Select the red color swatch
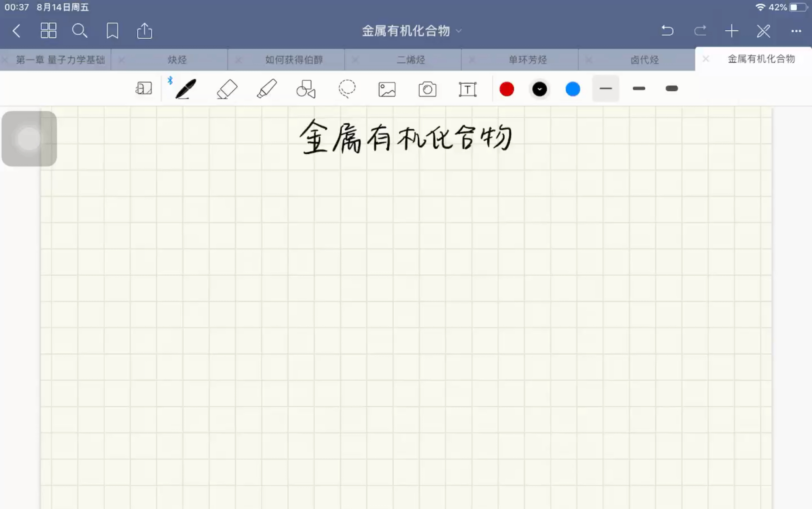The width and height of the screenshot is (812, 509). point(506,88)
